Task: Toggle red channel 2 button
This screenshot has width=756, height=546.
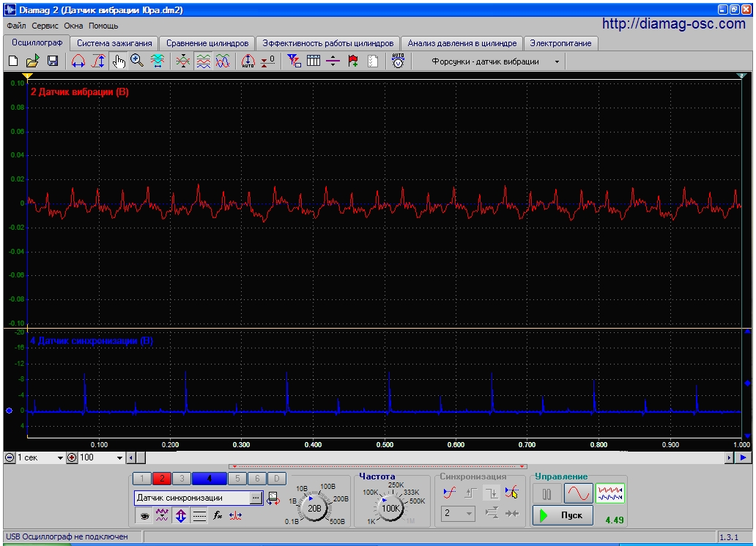Action: [x=162, y=479]
